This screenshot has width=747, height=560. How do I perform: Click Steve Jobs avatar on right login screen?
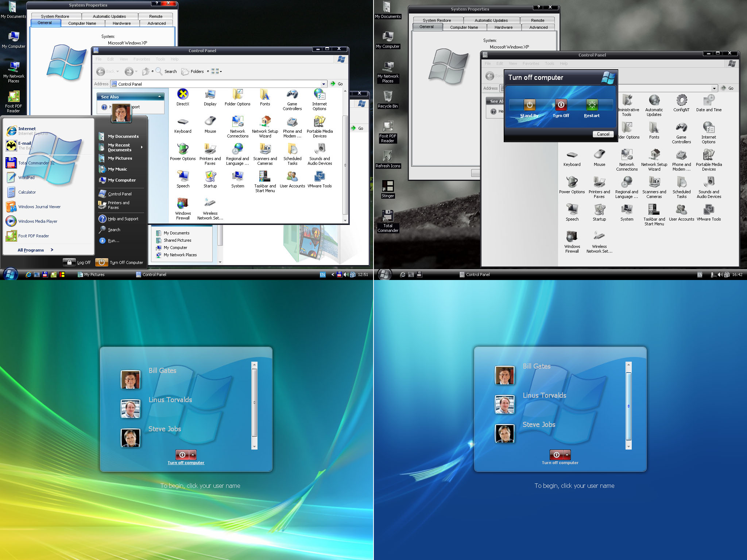pyautogui.click(x=504, y=433)
